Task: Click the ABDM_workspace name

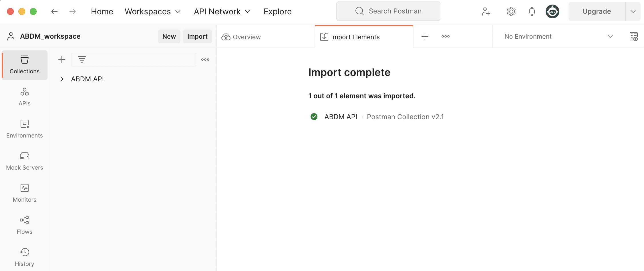Action: coord(50,36)
